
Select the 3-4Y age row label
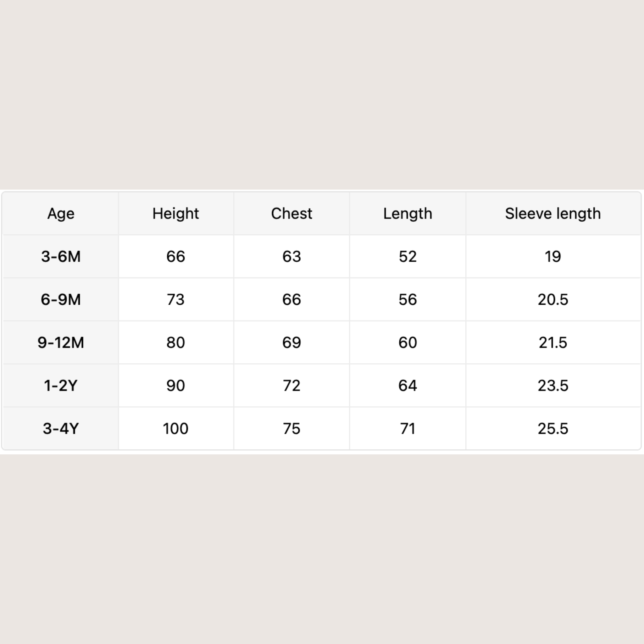tap(61, 429)
